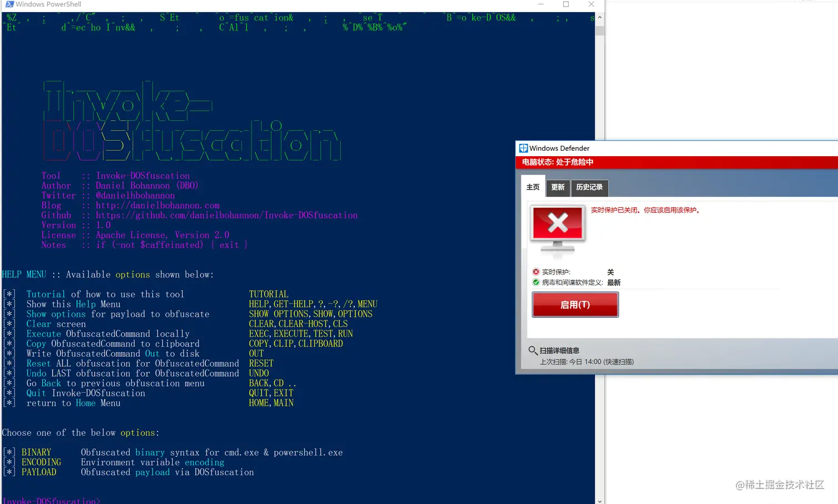
Task: Click the ENCODING option text
Action: (x=42, y=462)
